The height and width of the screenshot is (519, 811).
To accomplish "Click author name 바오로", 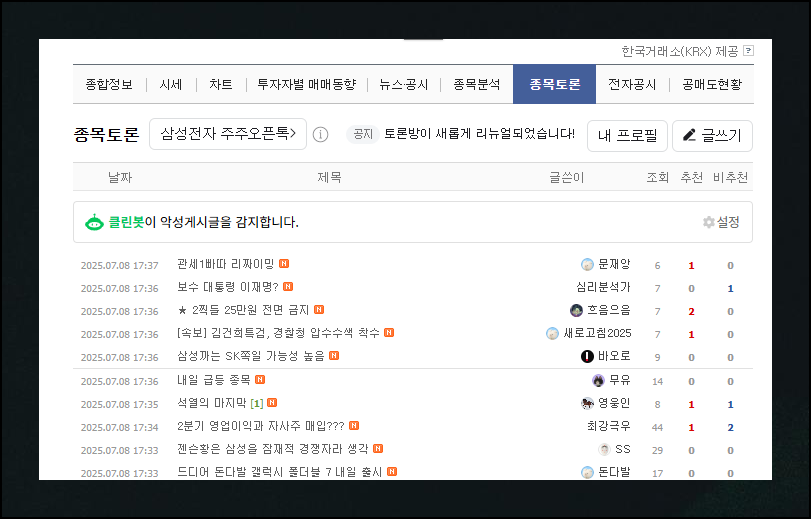I will (x=614, y=356).
